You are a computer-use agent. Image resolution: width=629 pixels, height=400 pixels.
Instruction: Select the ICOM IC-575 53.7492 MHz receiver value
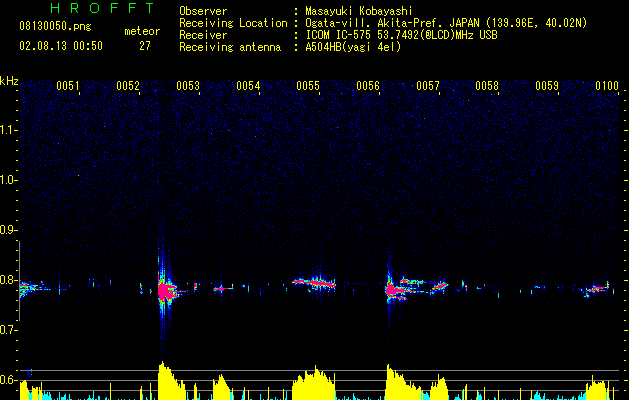tap(401, 35)
